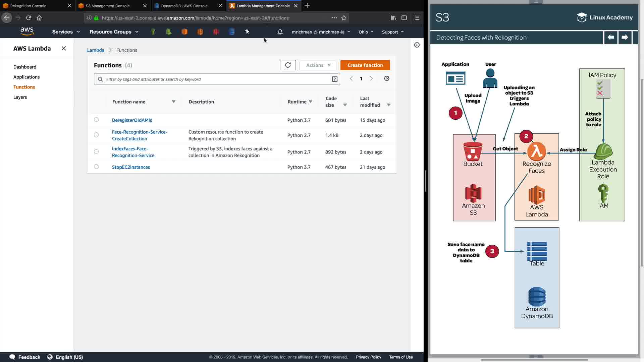This screenshot has width=644, height=362.
Task: Select IndexFaces-Face-Recognition-Service radio button
Action: tap(96, 152)
